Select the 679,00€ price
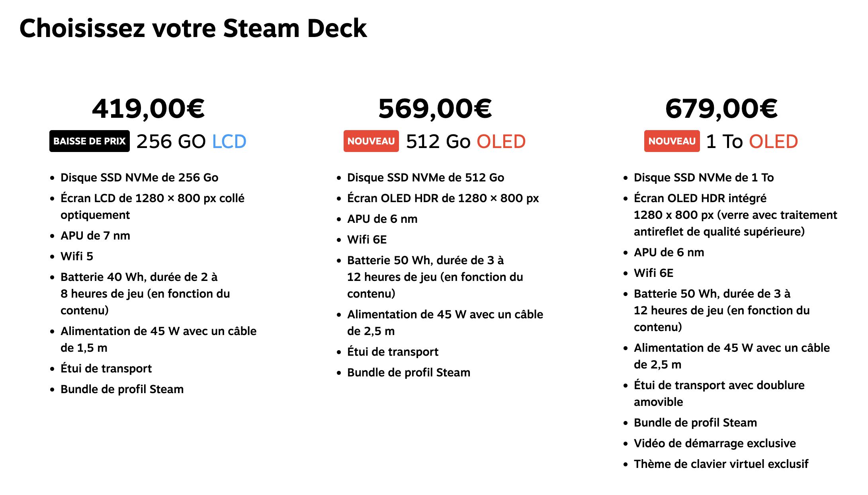 (721, 109)
